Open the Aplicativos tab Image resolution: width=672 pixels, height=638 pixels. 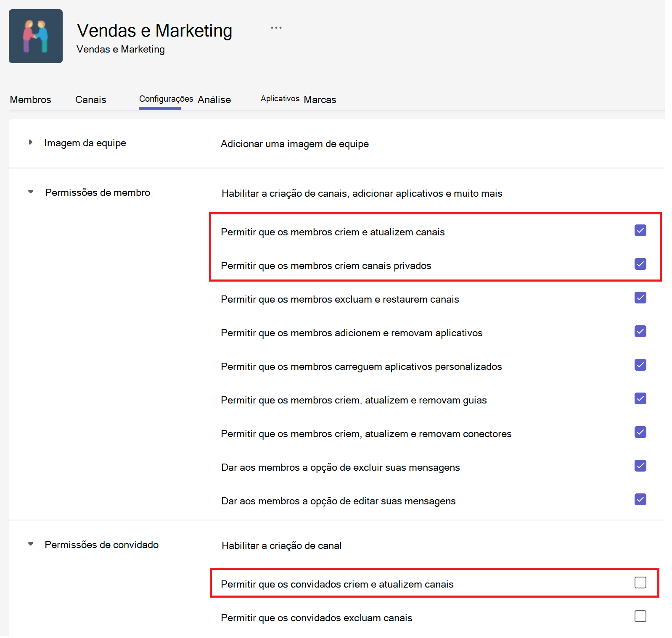(280, 99)
